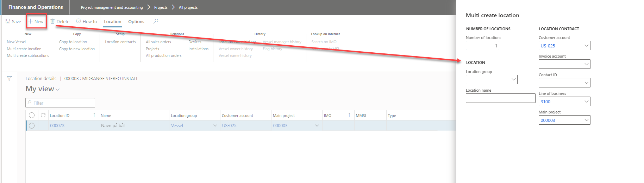Viewport: 644px width, 183px height.
Task: Open location ID 000073 link
Action: click(57, 125)
